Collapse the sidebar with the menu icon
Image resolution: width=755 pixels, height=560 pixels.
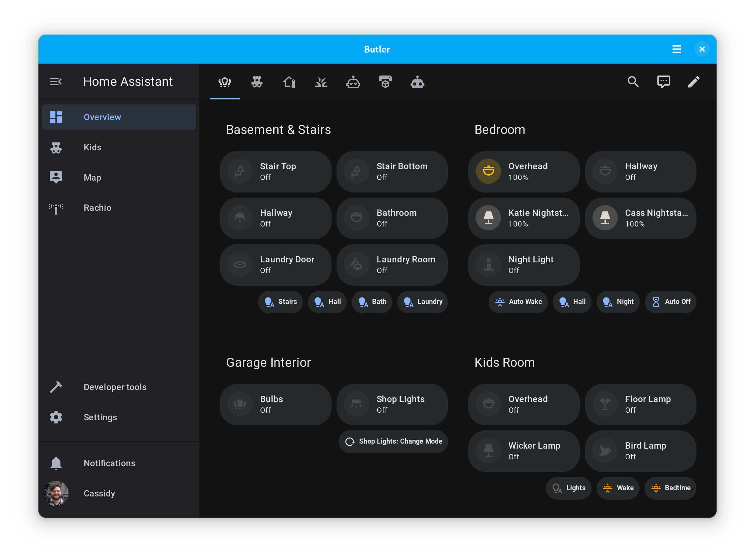coord(56,82)
